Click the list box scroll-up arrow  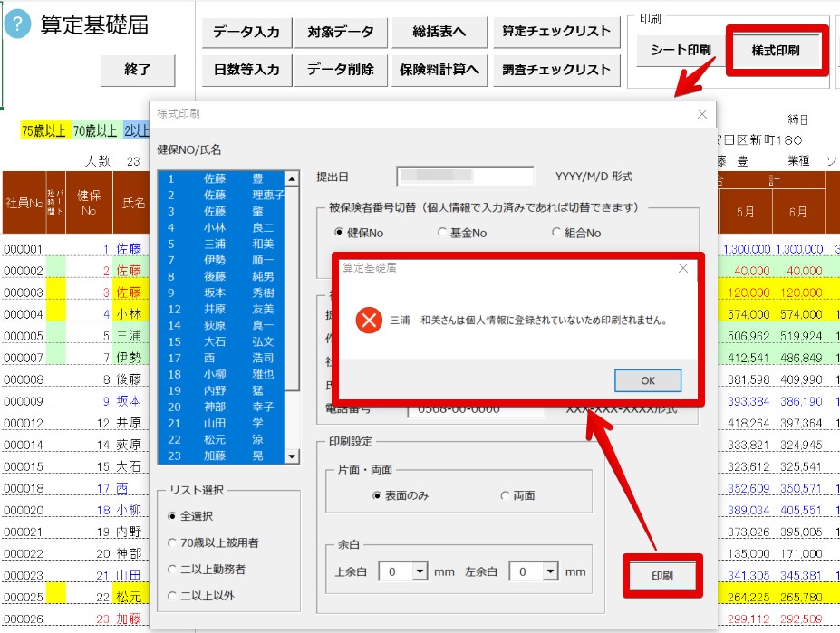292,179
